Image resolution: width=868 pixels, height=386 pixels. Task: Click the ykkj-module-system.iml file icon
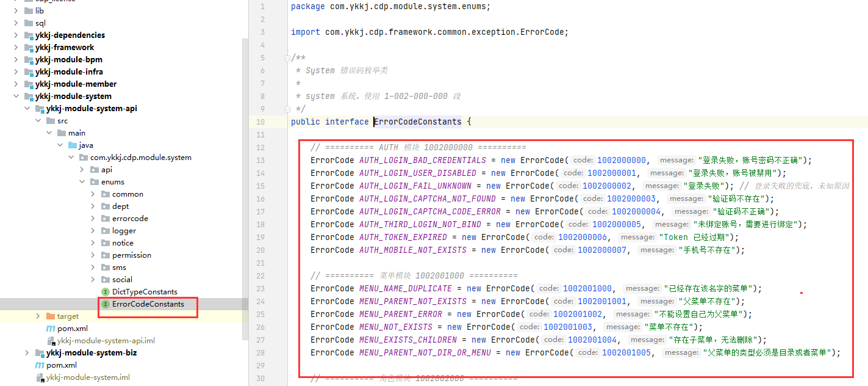point(40,377)
